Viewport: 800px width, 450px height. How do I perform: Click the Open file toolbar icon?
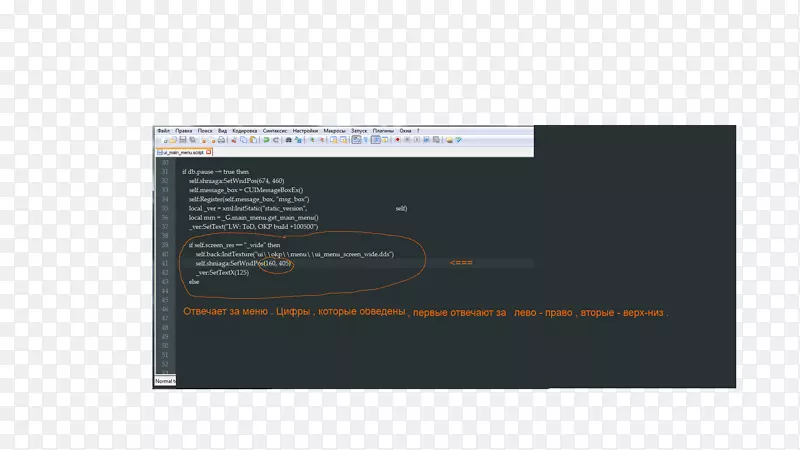[x=173, y=140]
